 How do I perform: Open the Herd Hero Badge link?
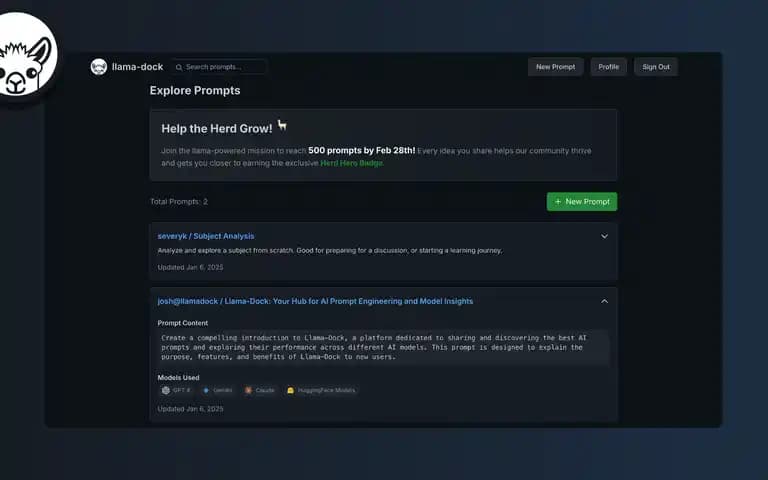pyautogui.click(x=351, y=163)
